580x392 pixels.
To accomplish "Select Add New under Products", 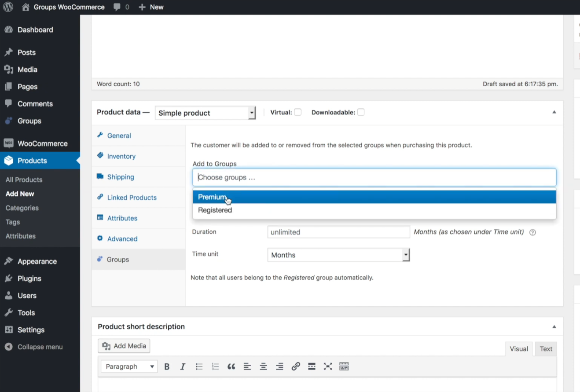I will 20,194.
